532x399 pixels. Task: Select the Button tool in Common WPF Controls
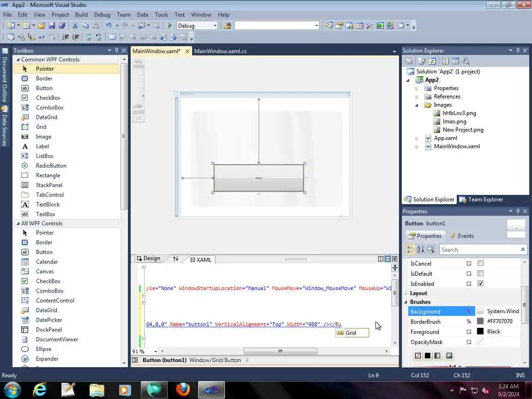click(44, 88)
